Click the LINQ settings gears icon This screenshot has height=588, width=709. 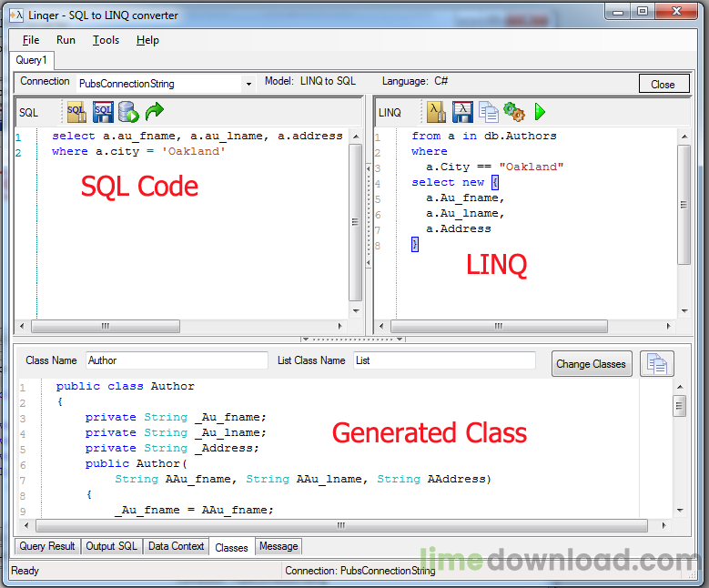click(x=514, y=112)
